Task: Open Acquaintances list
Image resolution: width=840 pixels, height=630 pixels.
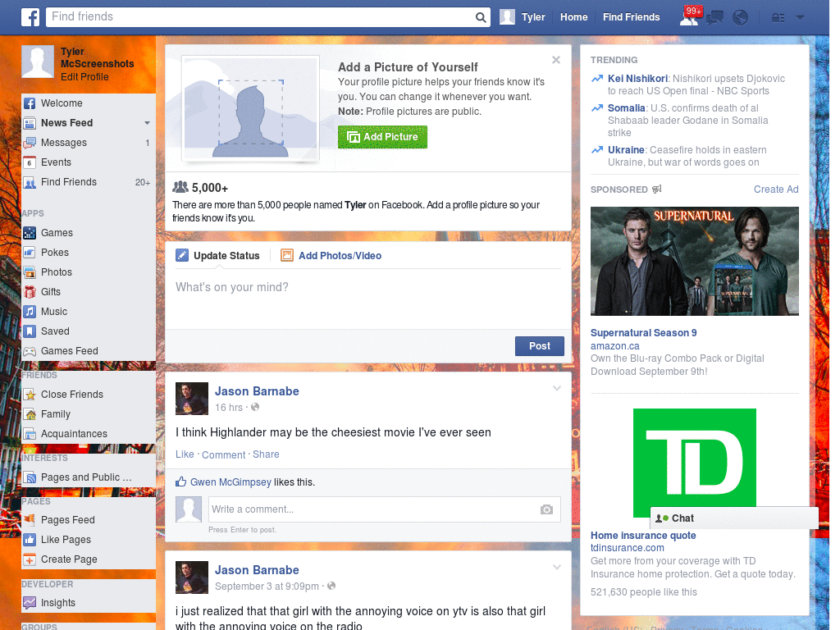Action: (x=89, y=434)
